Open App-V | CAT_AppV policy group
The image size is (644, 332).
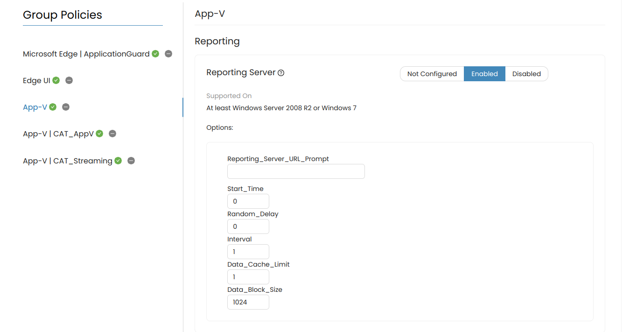point(58,134)
